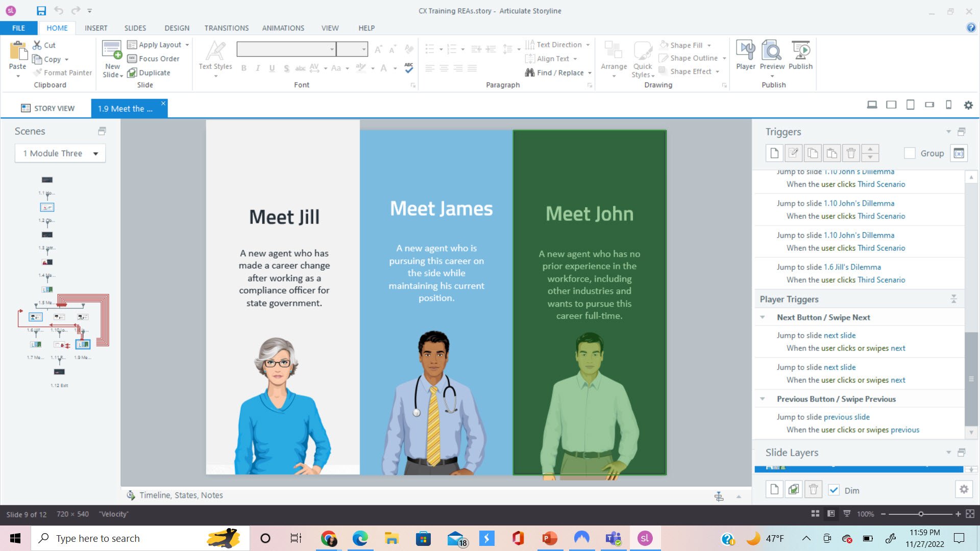Switch to STORY VIEW tab
The height and width of the screenshot is (551, 980).
point(47,108)
